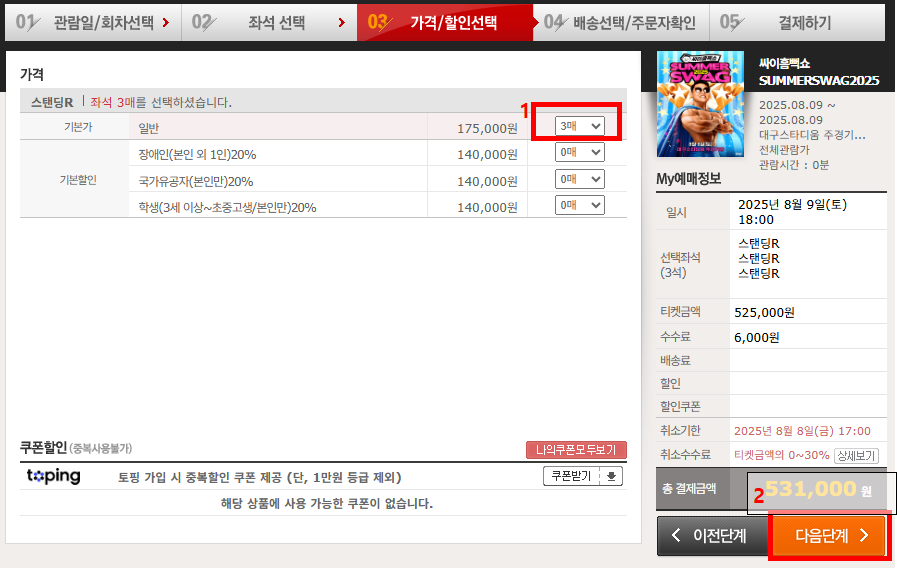Image resolution: width=897 pixels, height=568 pixels.
Task: Go to step 02 좌석 선택
Action: pyautogui.click(x=269, y=23)
